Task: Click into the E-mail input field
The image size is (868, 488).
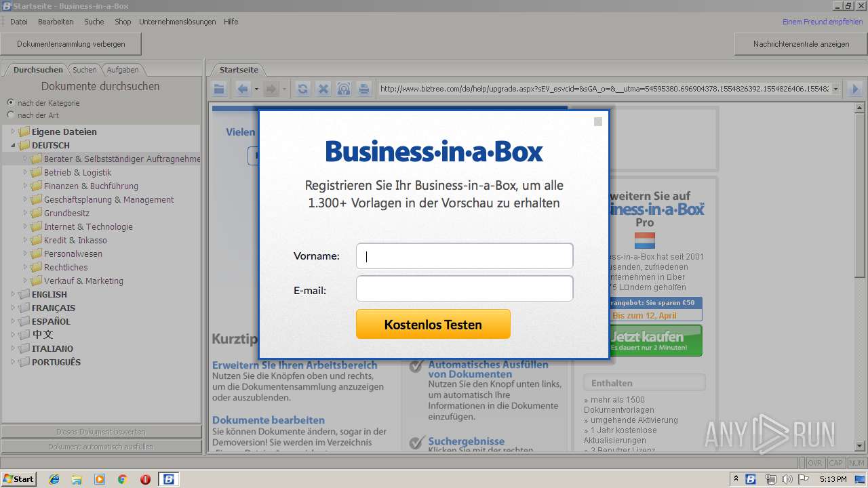Action: 465,289
